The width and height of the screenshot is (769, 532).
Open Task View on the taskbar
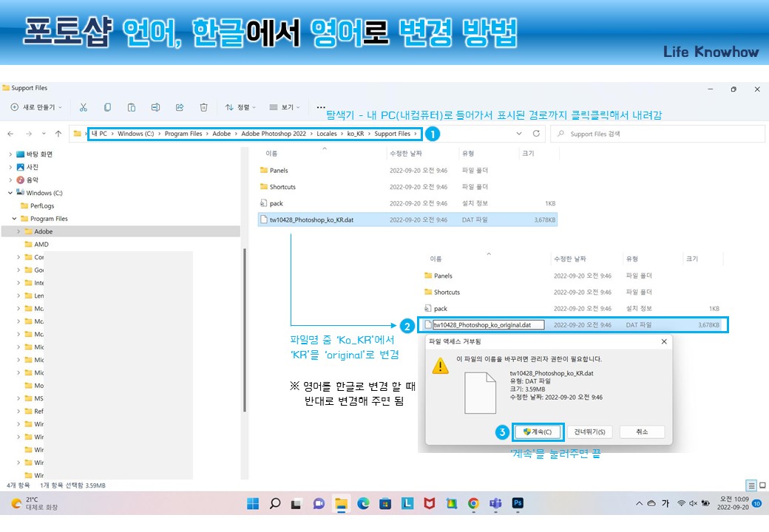point(297,504)
